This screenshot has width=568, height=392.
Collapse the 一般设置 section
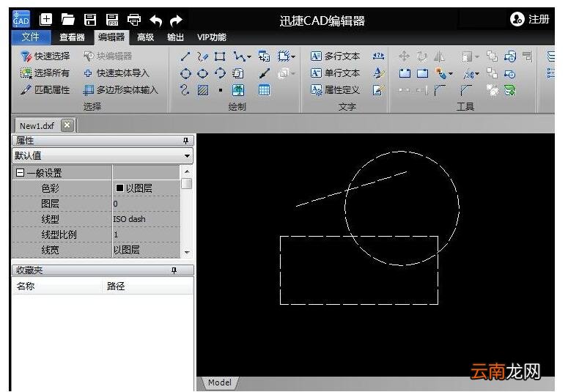pos(21,173)
